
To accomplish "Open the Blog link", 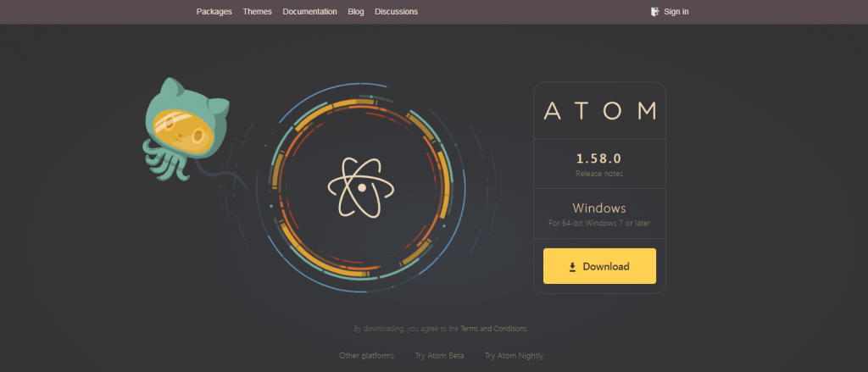I will (x=356, y=12).
